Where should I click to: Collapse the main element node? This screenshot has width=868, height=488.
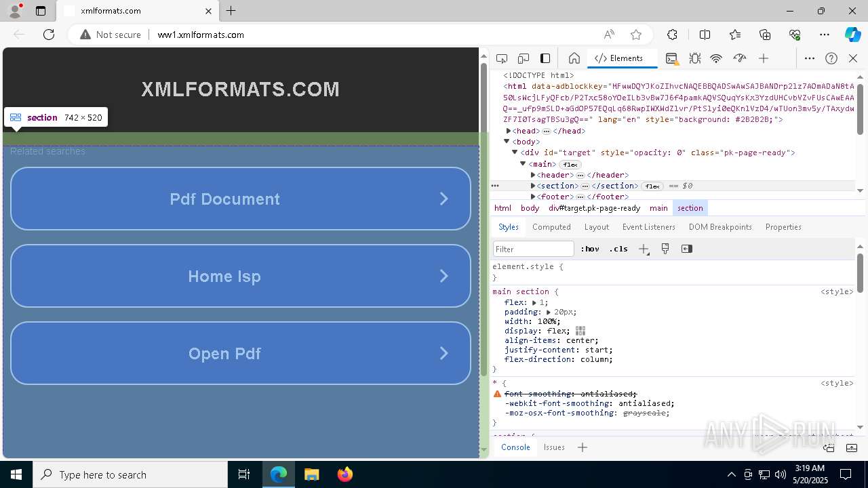point(523,164)
